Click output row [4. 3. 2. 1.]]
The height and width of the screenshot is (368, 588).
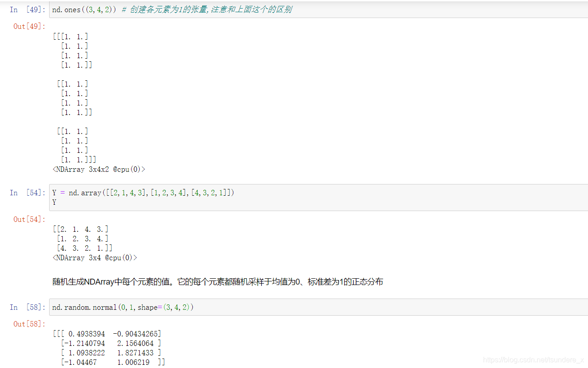[x=84, y=248]
